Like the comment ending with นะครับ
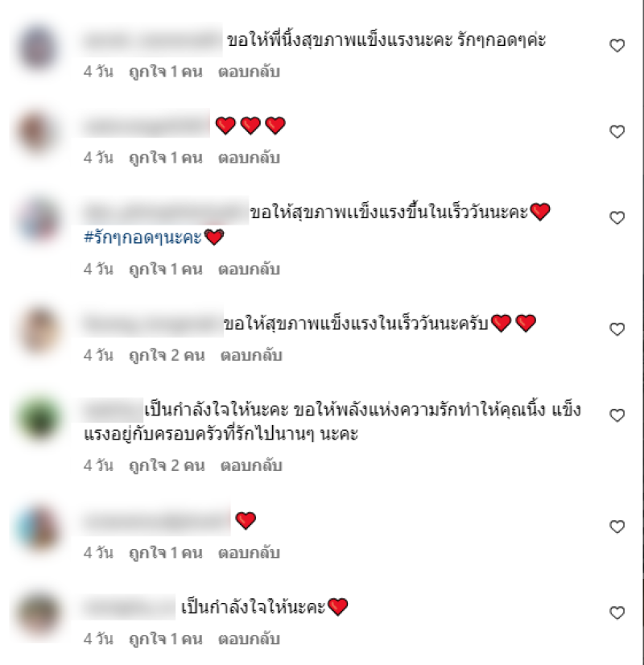 click(617, 329)
